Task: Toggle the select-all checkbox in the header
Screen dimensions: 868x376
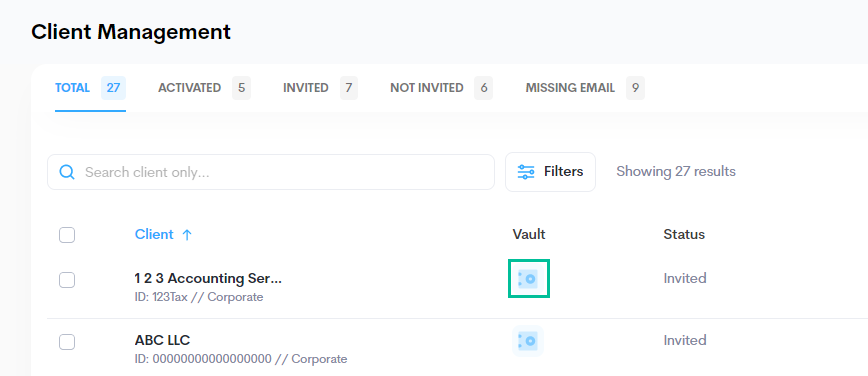Action: (67, 235)
